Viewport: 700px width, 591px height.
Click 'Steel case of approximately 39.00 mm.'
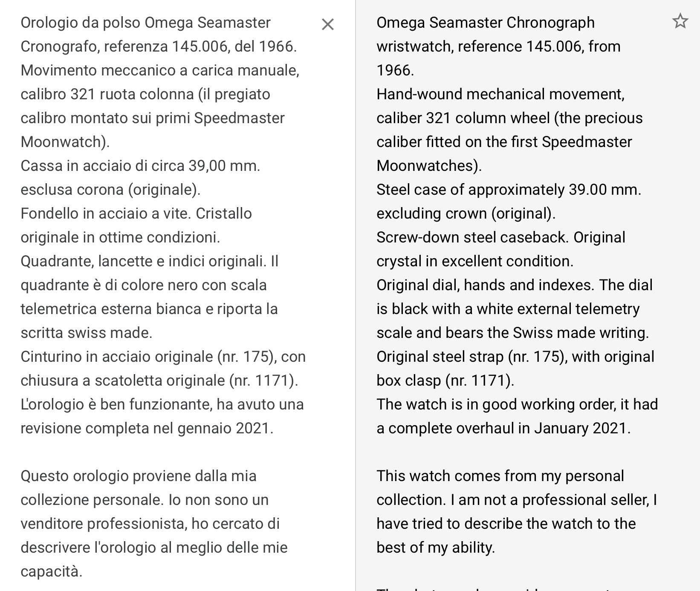(509, 190)
